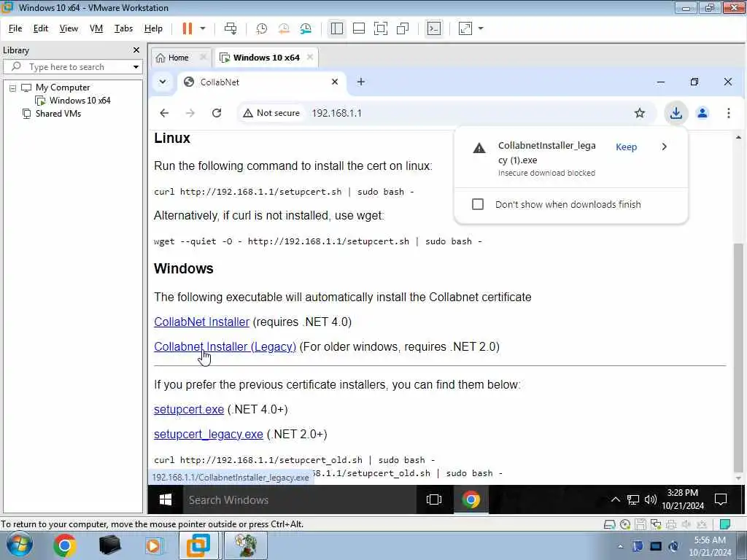Click media player icon in host taskbar
The image size is (747, 560).
[153, 545]
